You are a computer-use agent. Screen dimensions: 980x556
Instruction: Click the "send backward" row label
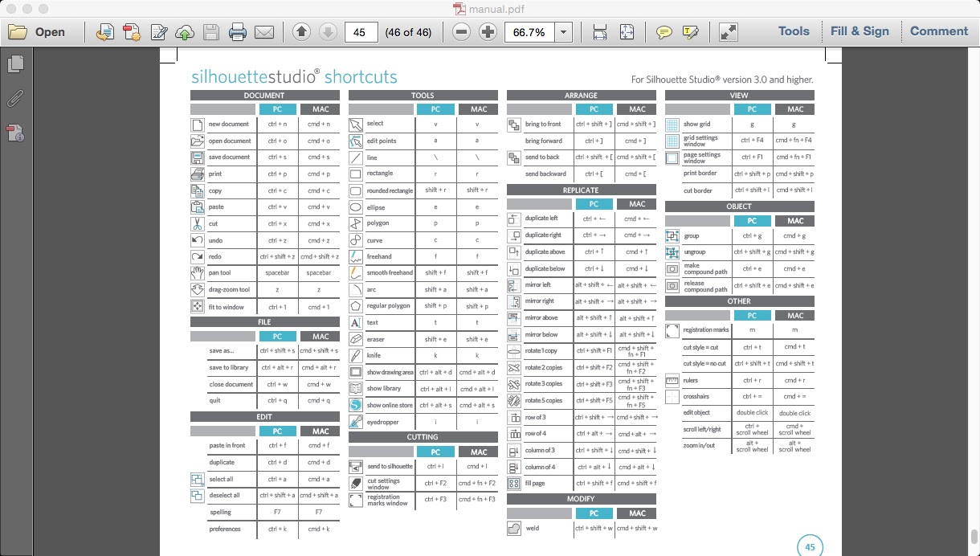pyautogui.click(x=545, y=174)
